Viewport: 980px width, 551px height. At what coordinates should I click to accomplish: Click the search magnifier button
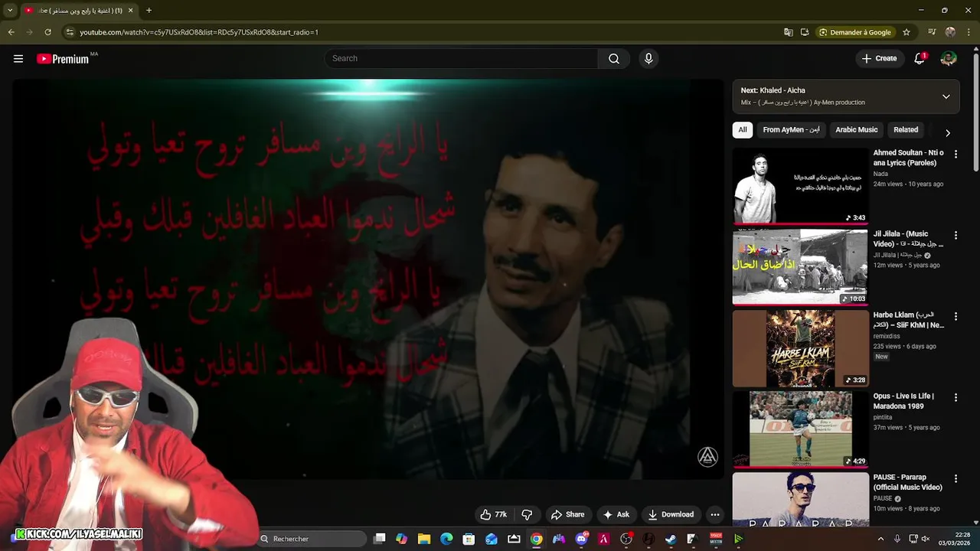pos(614,59)
